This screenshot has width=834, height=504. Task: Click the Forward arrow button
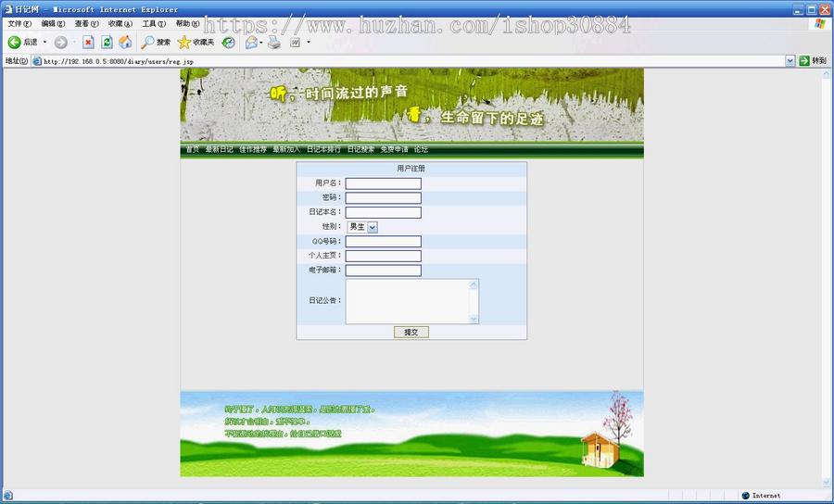coord(60,43)
